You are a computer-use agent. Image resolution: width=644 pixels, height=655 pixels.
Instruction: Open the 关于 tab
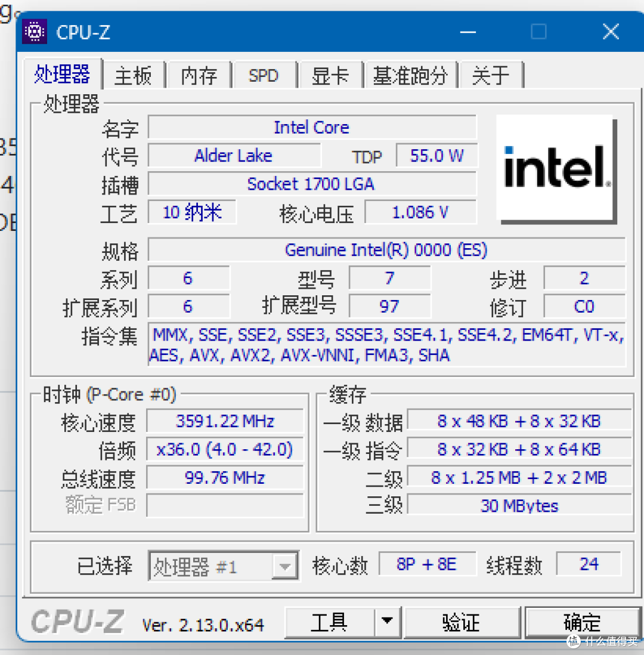point(490,76)
